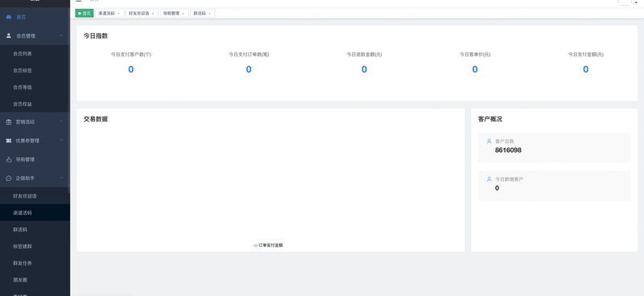Select 渠道活码 in the sidebar

click(x=35, y=212)
